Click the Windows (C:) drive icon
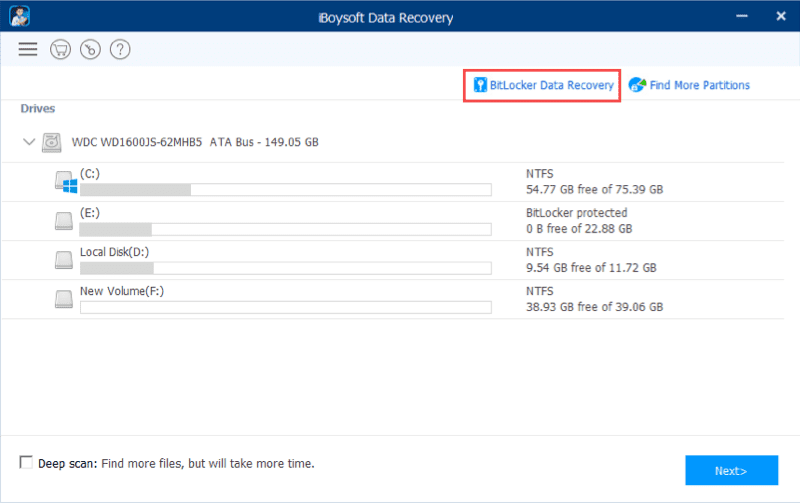Image resolution: width=800 pixels, height=503 pixels. 65,181
